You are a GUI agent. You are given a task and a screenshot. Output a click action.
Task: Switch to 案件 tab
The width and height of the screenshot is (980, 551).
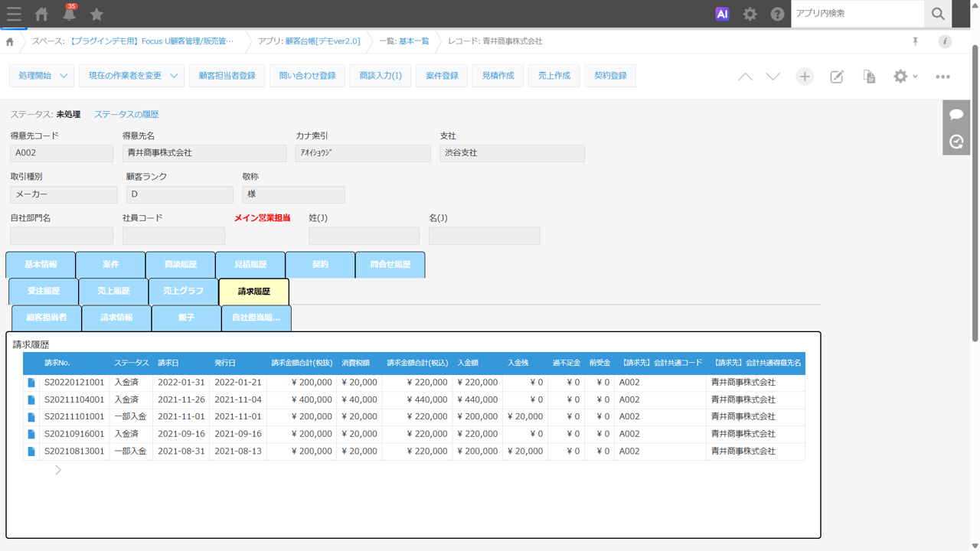110,265
